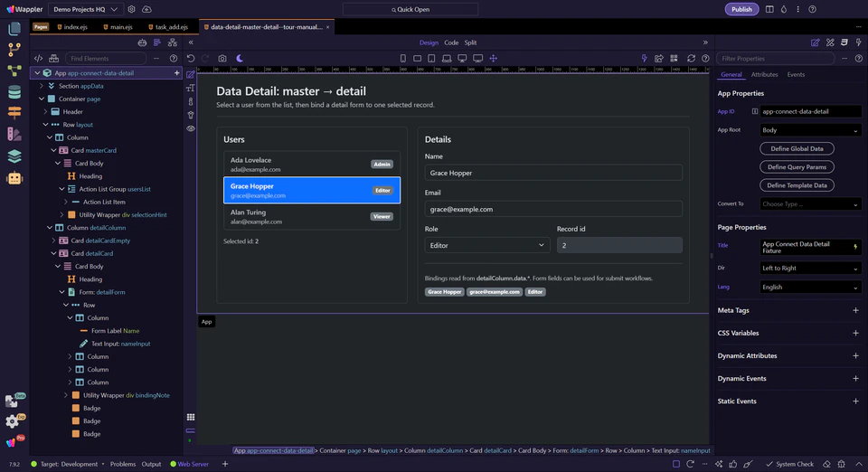Viewport: 868px width, 472px height.
Task: Click the lightning bolt icon in the design toolbar
Action: [x=644, y=58]
